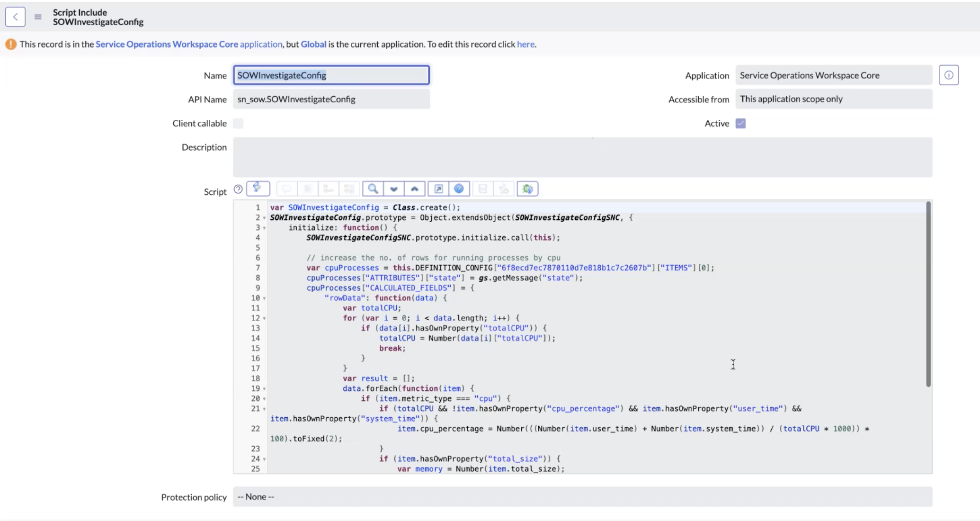Click the 'Protection policy' field label
The image size is (980, 521).
click(x=194, y=497)
